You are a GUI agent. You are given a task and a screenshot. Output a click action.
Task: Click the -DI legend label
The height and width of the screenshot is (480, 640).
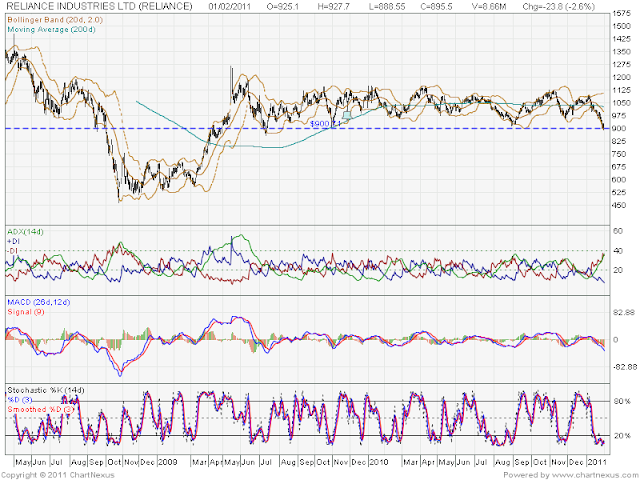click(x=13, y=251)
